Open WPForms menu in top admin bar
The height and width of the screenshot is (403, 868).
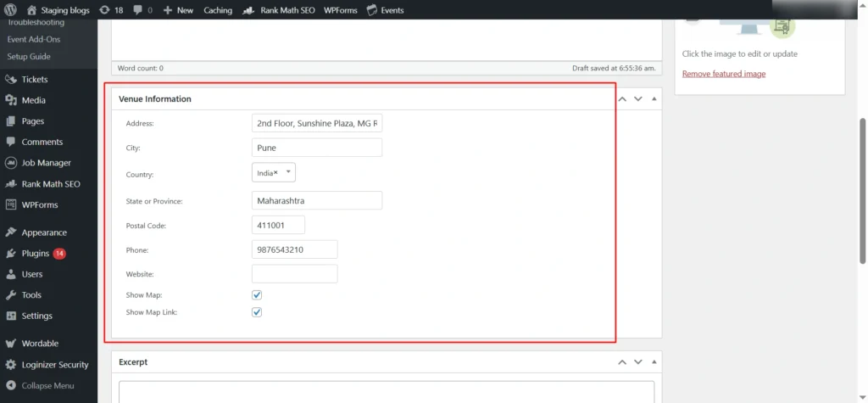tap(341, 10)
